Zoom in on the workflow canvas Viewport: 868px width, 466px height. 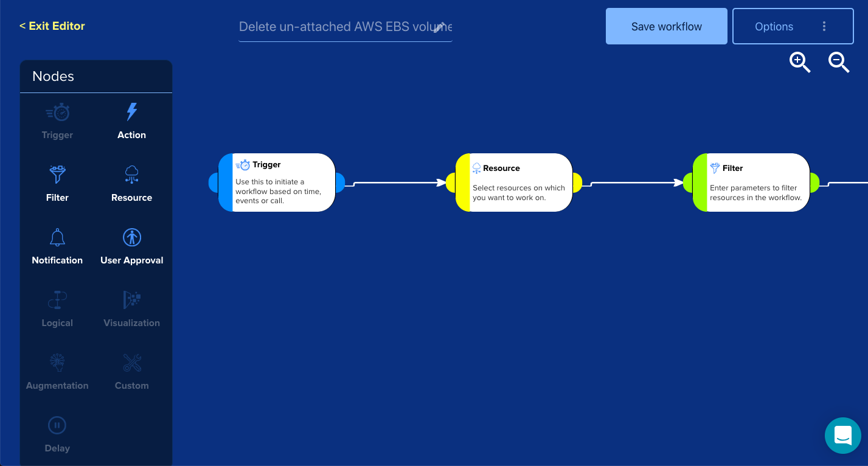tap(800, 62)
